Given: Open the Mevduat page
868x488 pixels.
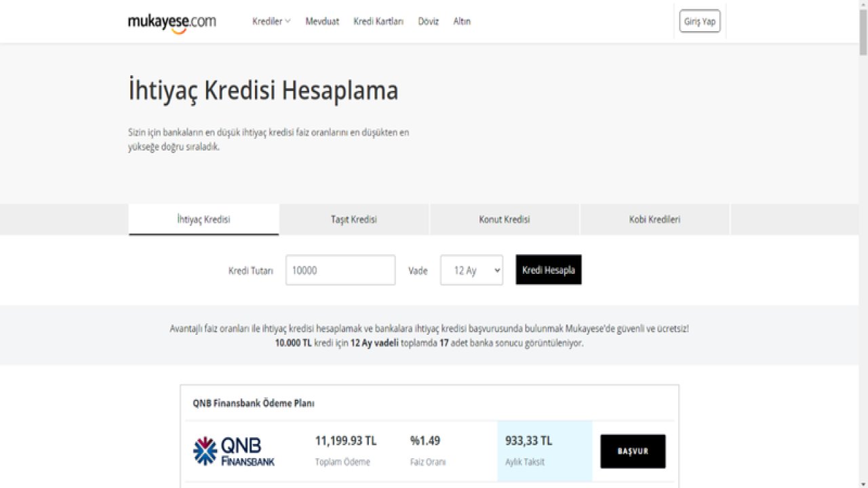Looking at the screenshot, I should tap(322, 21).
